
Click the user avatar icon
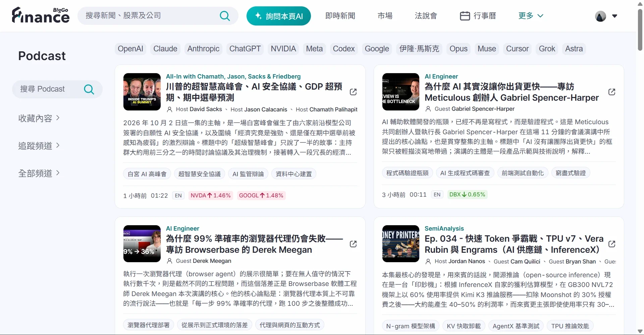point(600,16)
